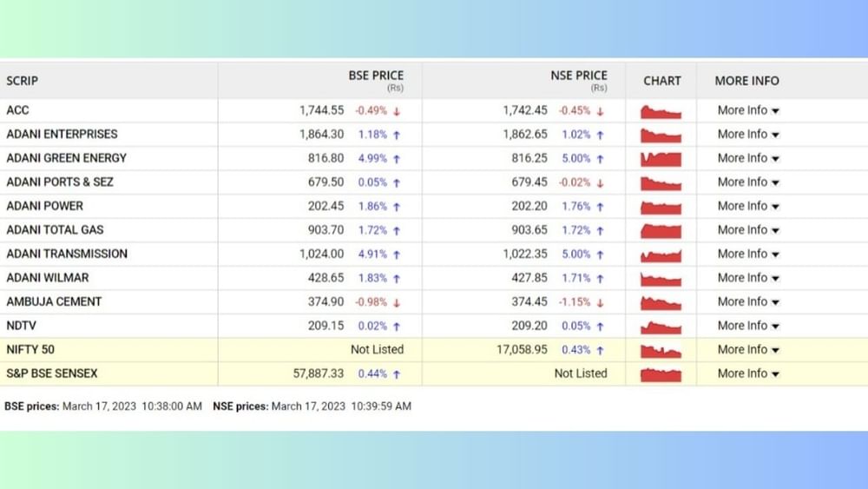Image resolution: width=868 pixels, height=489 pixels.
Task: Open the ADANI WILMAR scrip link
Action: pos(48,277)
